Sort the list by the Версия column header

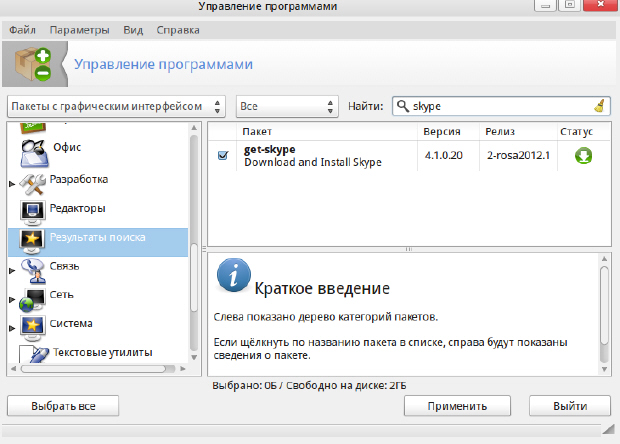(x=448, y=132)
